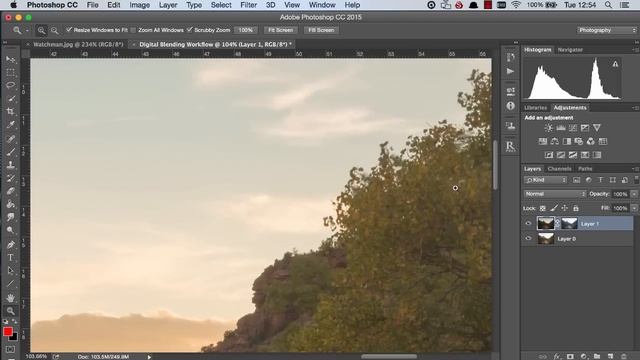Click the Fit Screen button
This screenshot has height=360, width=640.
coord(281,30)
